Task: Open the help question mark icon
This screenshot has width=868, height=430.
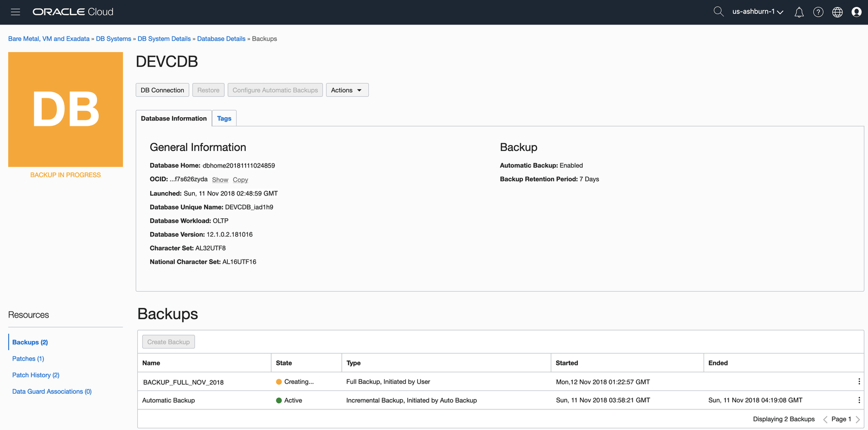Action: (818, 12)
